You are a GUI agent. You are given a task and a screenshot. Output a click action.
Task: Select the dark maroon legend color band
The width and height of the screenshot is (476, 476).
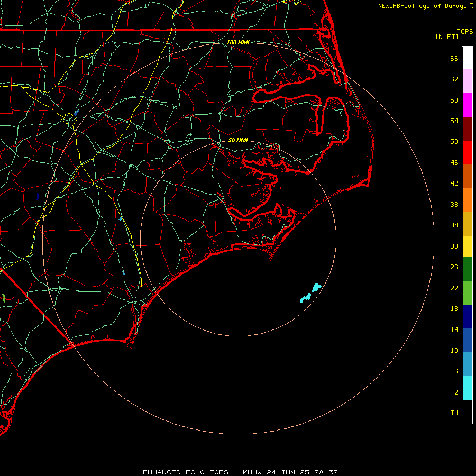pyautogui.click(x=467, y=129)
